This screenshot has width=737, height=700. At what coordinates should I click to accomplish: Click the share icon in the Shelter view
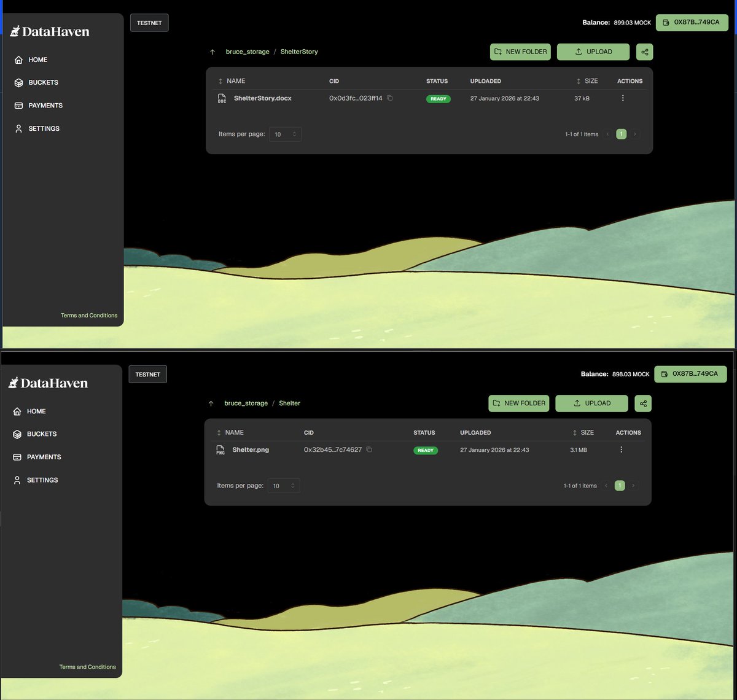tap(643, 403)
